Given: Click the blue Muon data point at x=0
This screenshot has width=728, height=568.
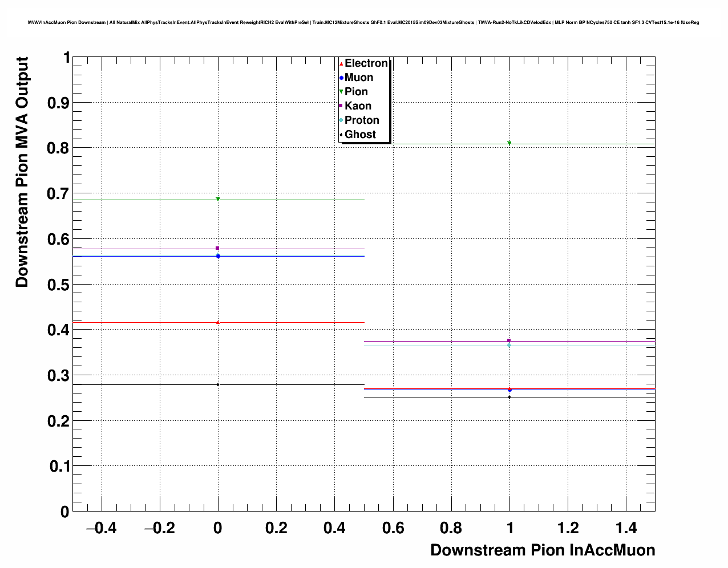Looking at the screenshot, I should point(218,256).
